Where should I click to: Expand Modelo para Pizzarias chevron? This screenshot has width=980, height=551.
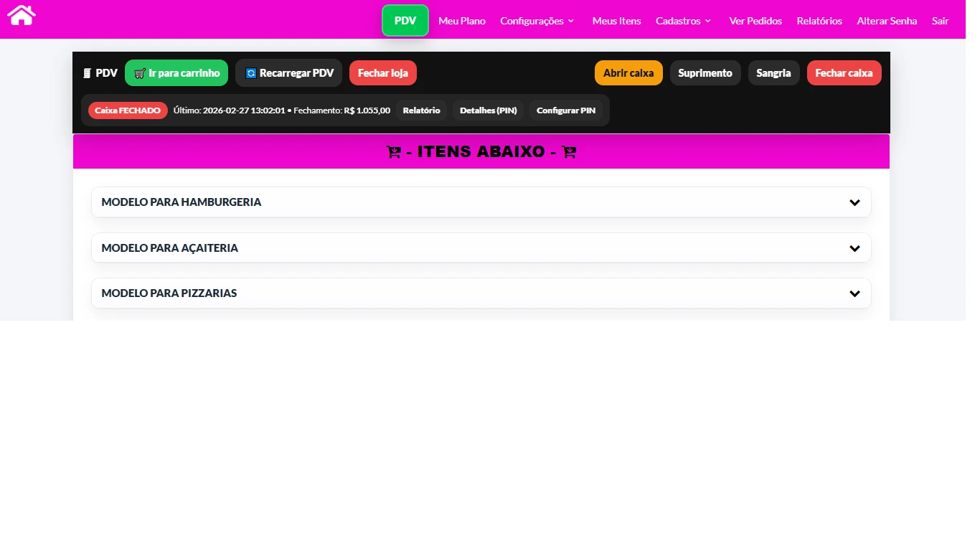point(854,293)
